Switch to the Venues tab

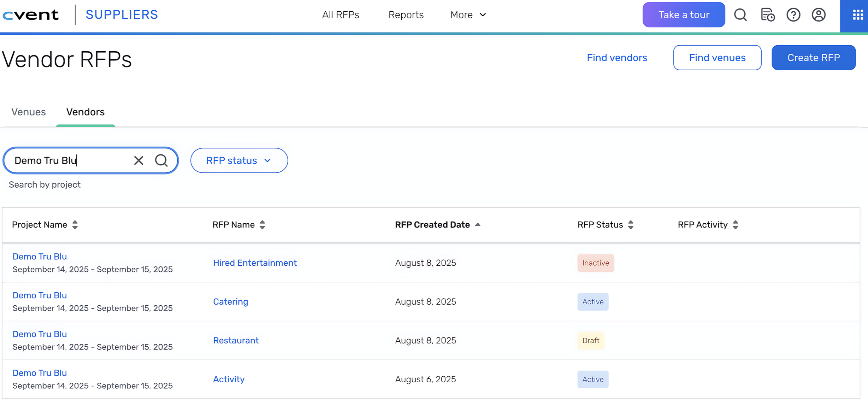29,112
